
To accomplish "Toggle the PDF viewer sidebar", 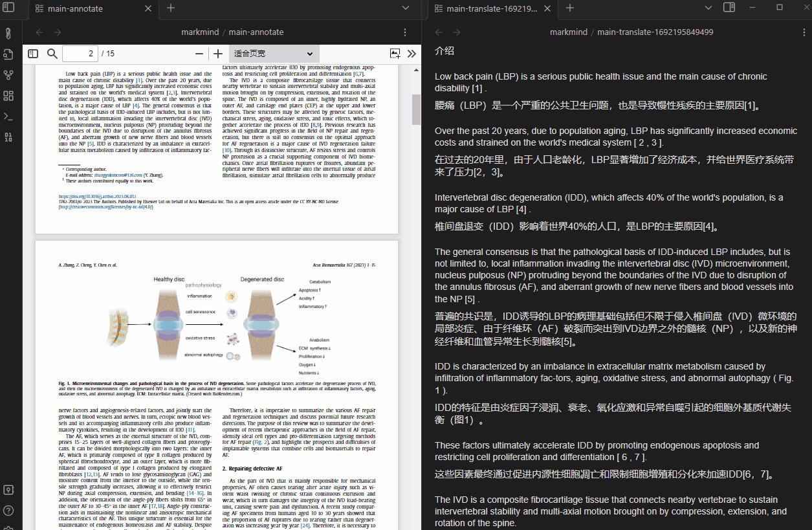I will tap(33, 54).
